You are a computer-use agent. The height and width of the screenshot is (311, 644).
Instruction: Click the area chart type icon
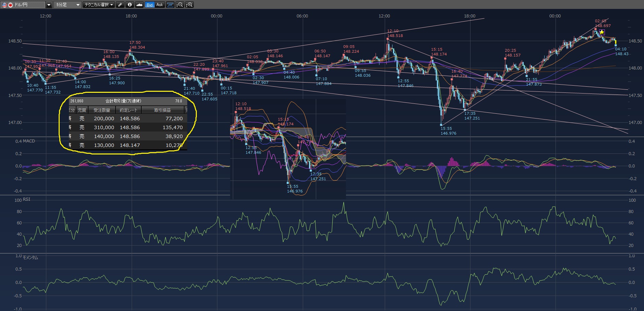click(x=139, y=5)
